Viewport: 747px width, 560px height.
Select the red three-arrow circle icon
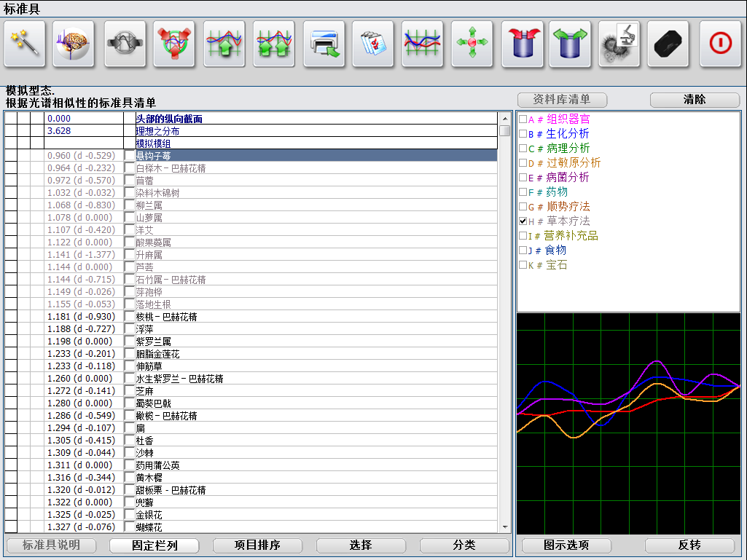(174, 44)
